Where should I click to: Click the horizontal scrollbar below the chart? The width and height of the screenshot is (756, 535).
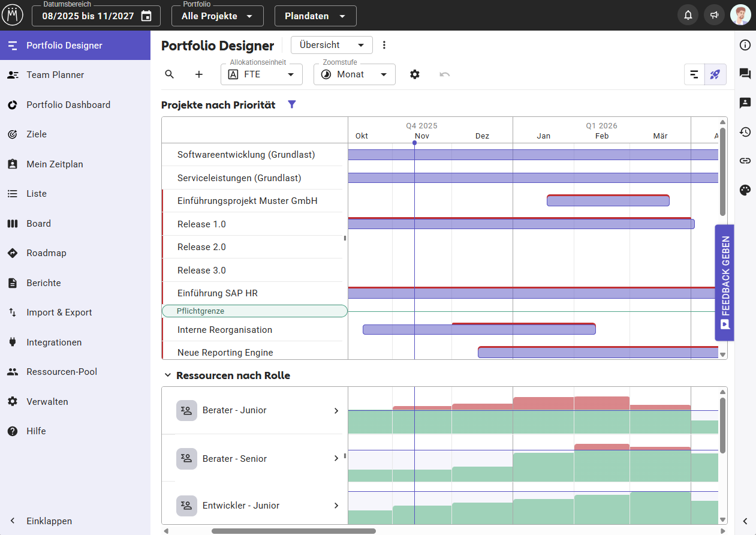pyautogui.click(x=294, y=531)
